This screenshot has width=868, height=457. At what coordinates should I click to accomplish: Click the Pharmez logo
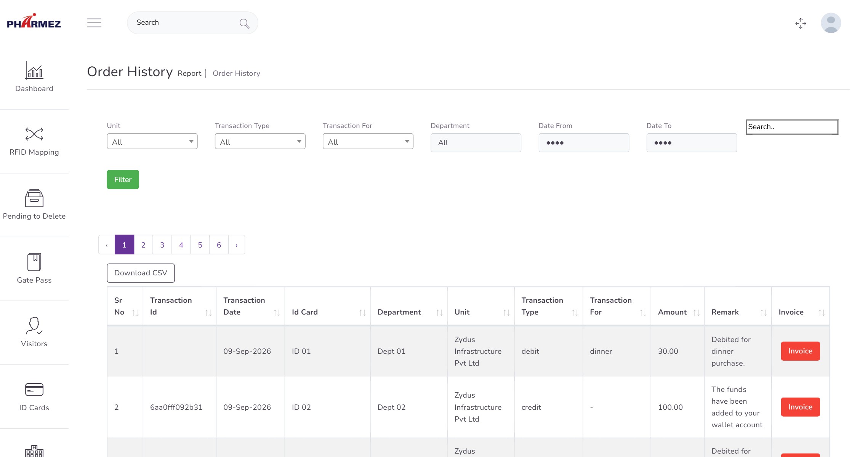click(34, 21)
